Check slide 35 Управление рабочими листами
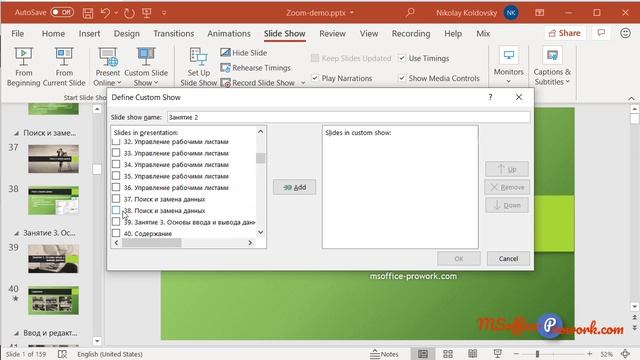Viewport: 640px width, 360px height. [116, 176]
